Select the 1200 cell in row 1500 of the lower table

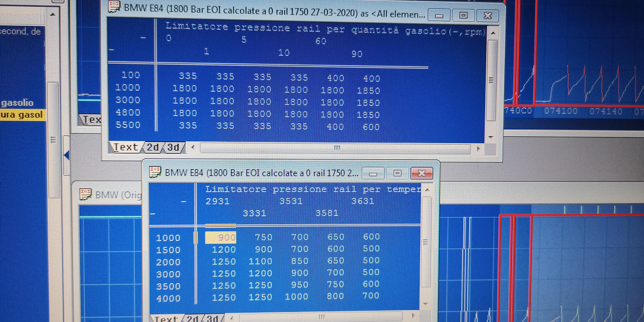224,249
